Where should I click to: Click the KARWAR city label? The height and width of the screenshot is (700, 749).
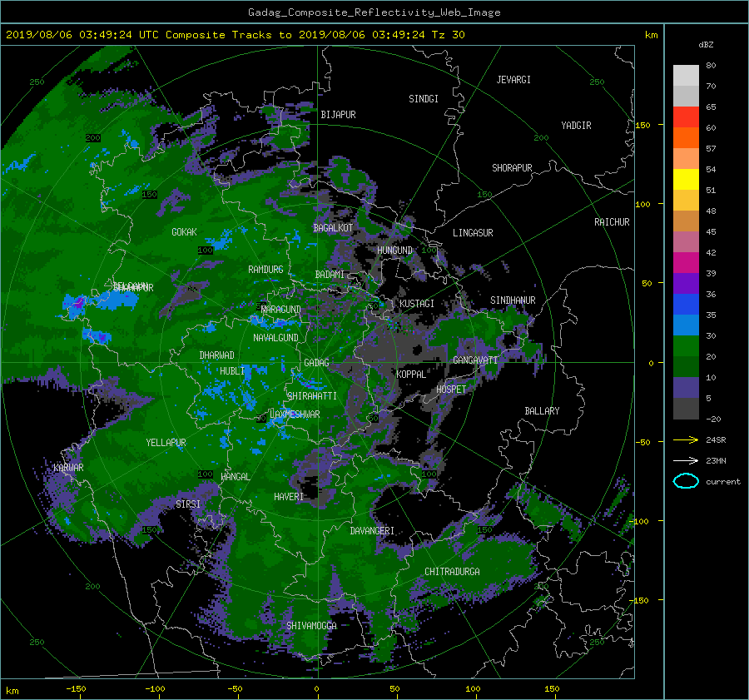pyautogui.click(x=68, y=468)
